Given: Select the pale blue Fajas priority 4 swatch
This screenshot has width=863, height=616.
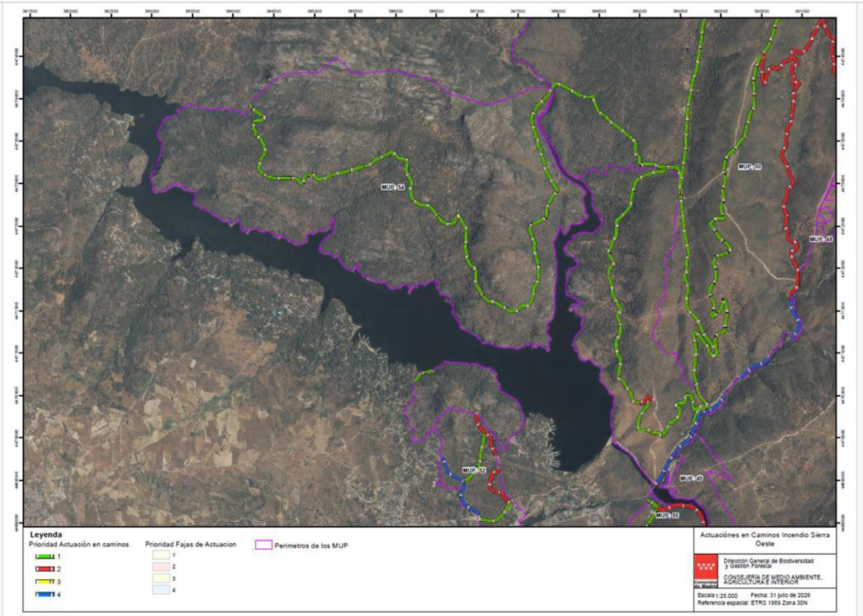Looking at the screenshot, I should (x=161, y=590).
